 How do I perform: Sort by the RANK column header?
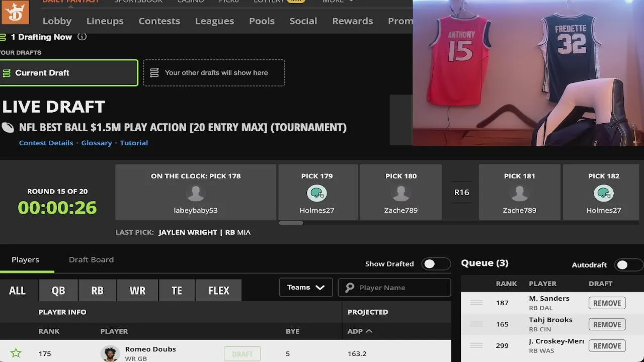click(x=49, y=331)
